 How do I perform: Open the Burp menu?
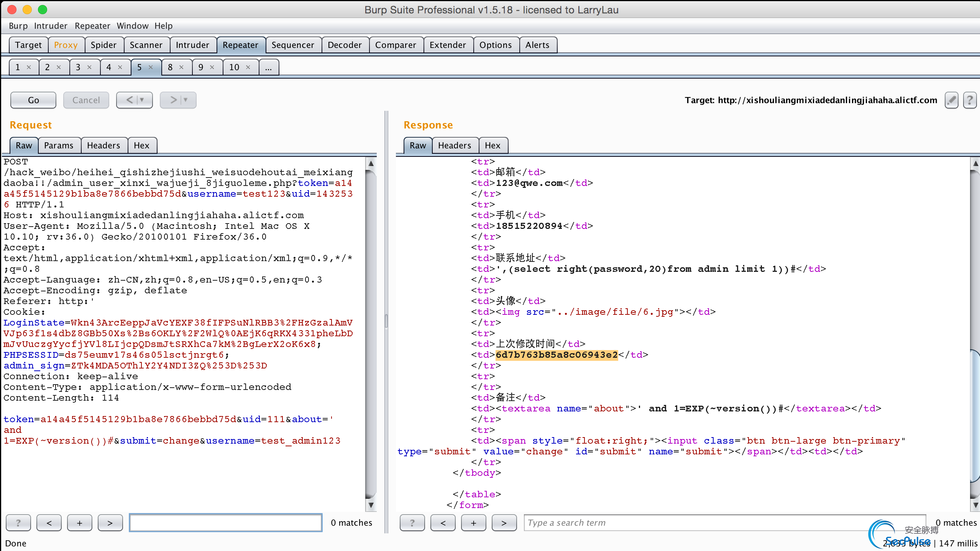(18, 26)
